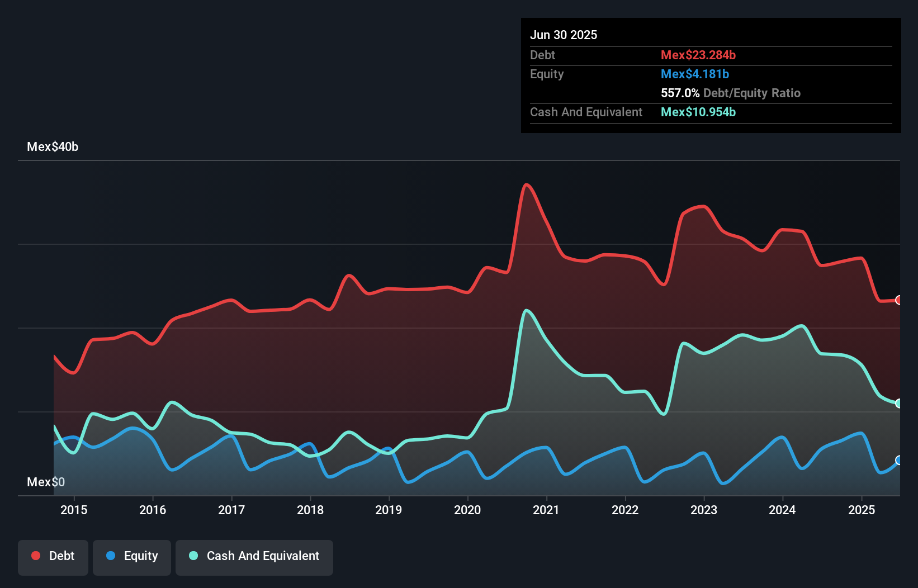Click the Mex$4.181b Equity value
Screen dimensions: 918x588
click(x=695, y=74)
